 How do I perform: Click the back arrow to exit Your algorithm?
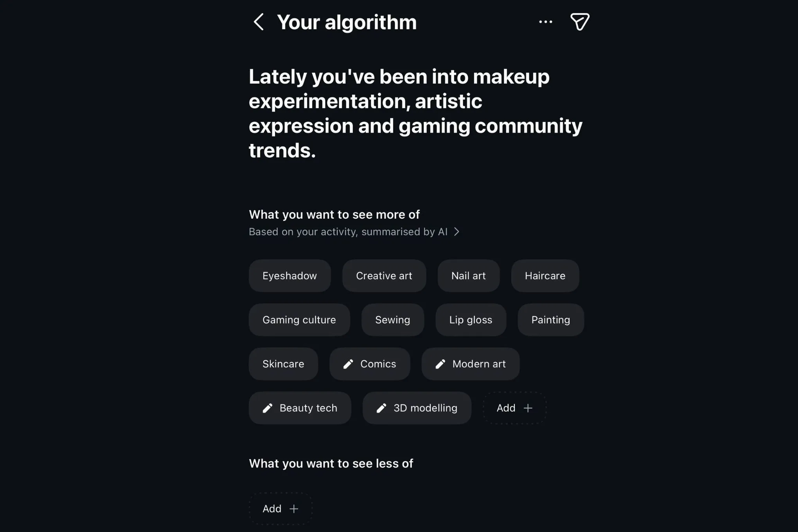(259, 22)
